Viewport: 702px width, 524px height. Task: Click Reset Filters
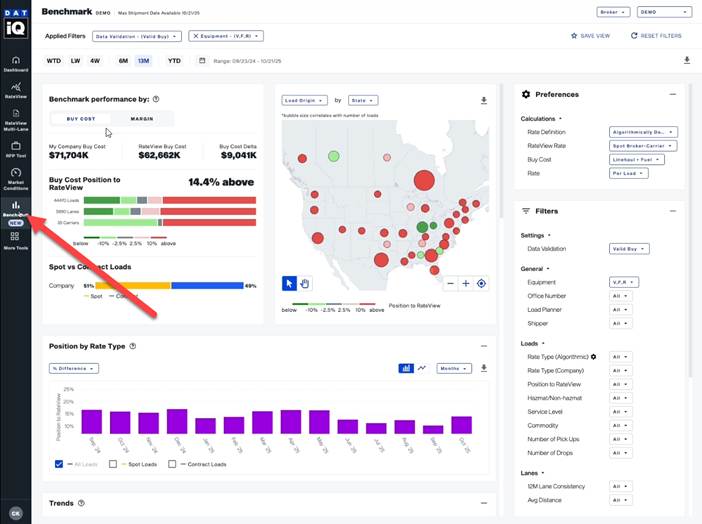pos(657,36)
